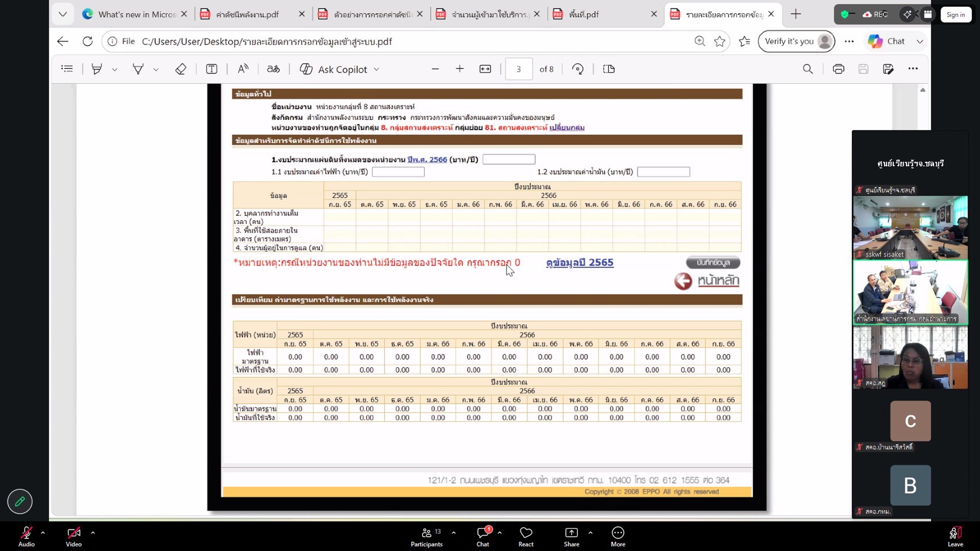This screenshot has width=980, height=551.
Task: Expand the Participants options caret
Action: click(454, 533)
